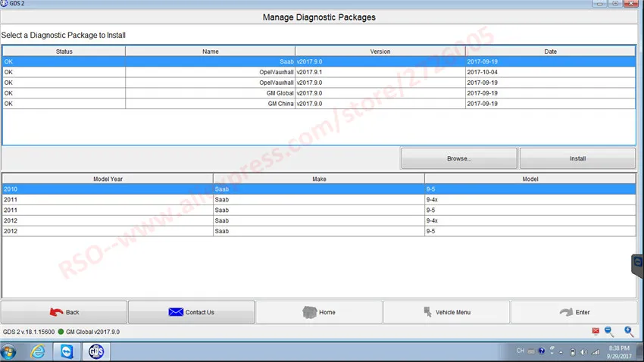The height and width of the screenshot is (362, 644).
Task: Select the GM China package name
Action: point(281,104)
